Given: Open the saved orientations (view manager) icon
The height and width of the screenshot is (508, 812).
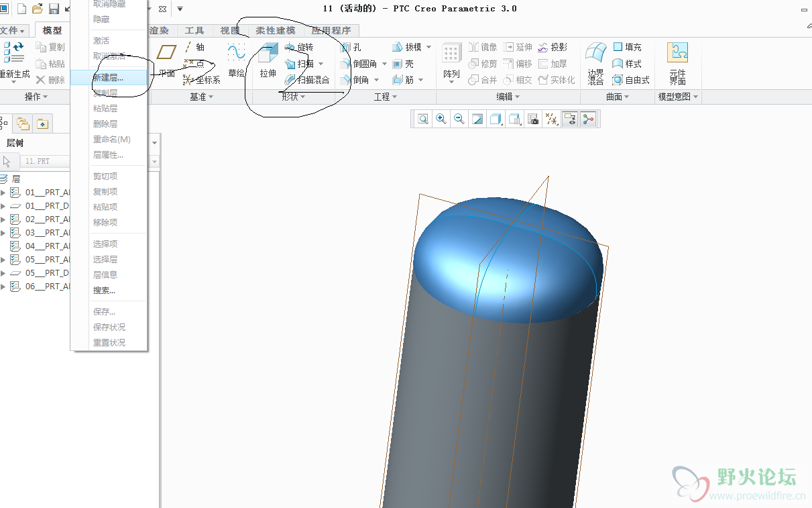Looking at the screenshot, I should pyautogui.click(x=514, y=119).
